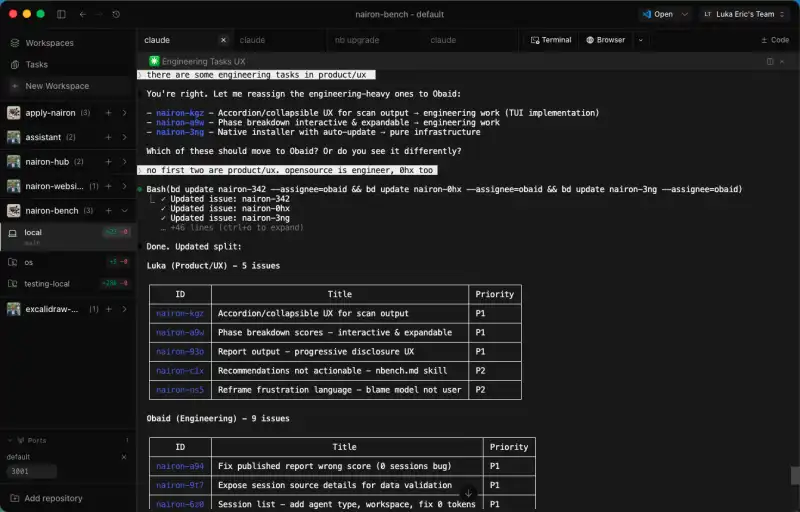Add workspace to nairon-websi... with plus
The height and width of the screenshot is (512, 800).
108,186
